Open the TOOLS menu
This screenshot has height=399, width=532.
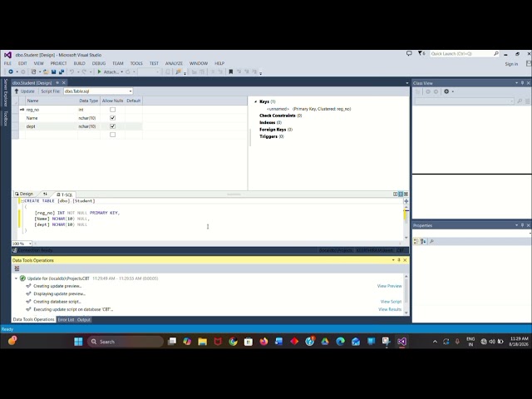[136, 63]
